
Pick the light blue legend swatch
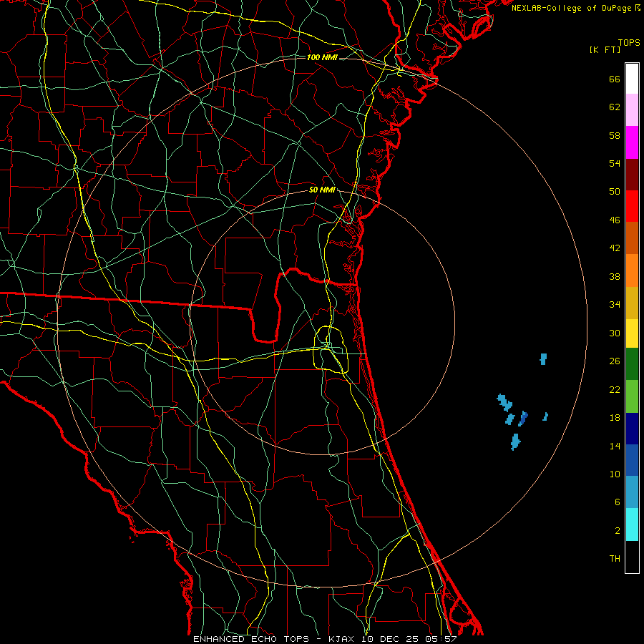(x=632, y=492)
